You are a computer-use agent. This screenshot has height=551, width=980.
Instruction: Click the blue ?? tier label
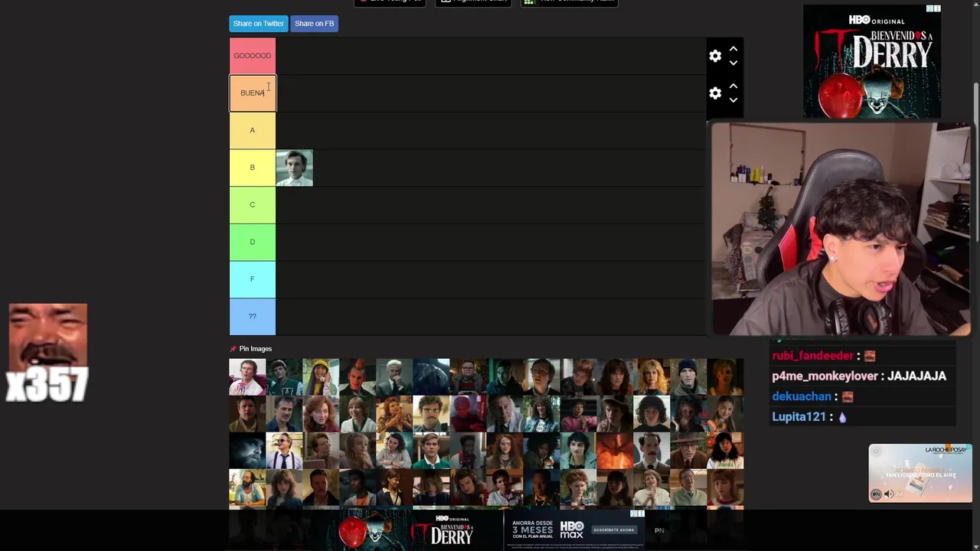(x=253, y=316)
